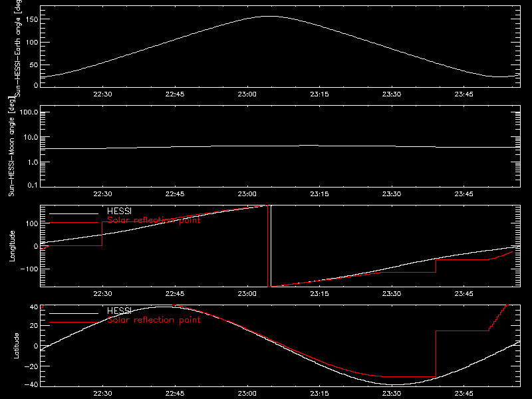Click 23:00 label under Longitude plot
This screenshot has height=399, width=532.
(x=247, y=294)
